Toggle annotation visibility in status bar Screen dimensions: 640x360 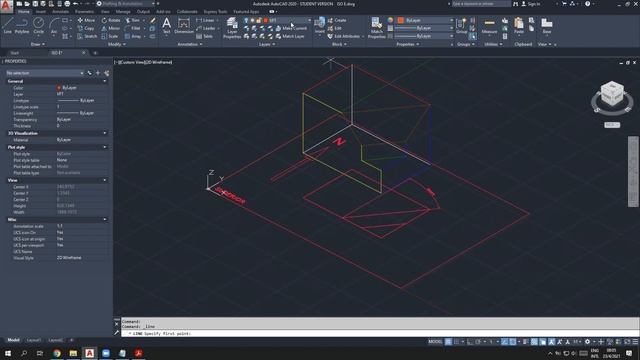click(551, 342)
